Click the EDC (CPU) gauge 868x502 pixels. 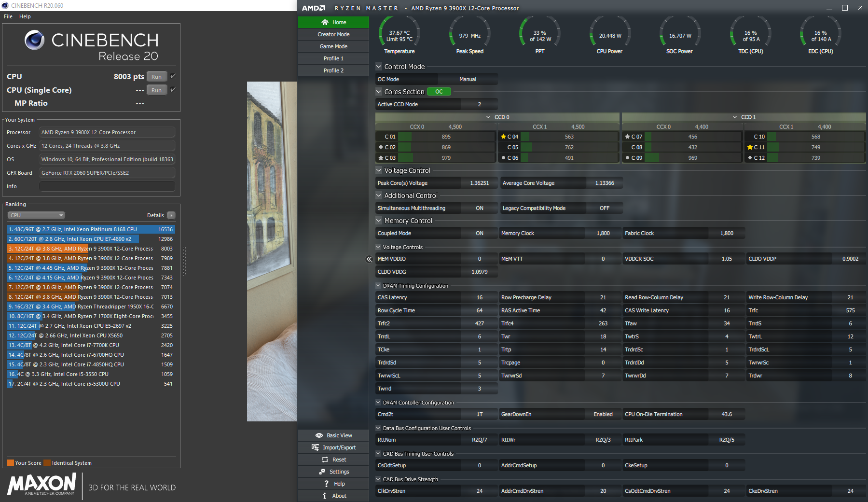point(820,35)
